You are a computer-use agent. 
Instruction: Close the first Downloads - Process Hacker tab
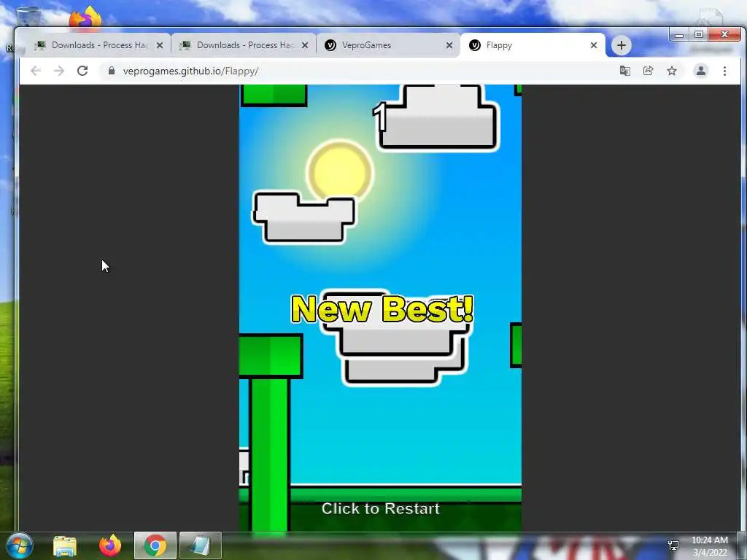(160, 45)
